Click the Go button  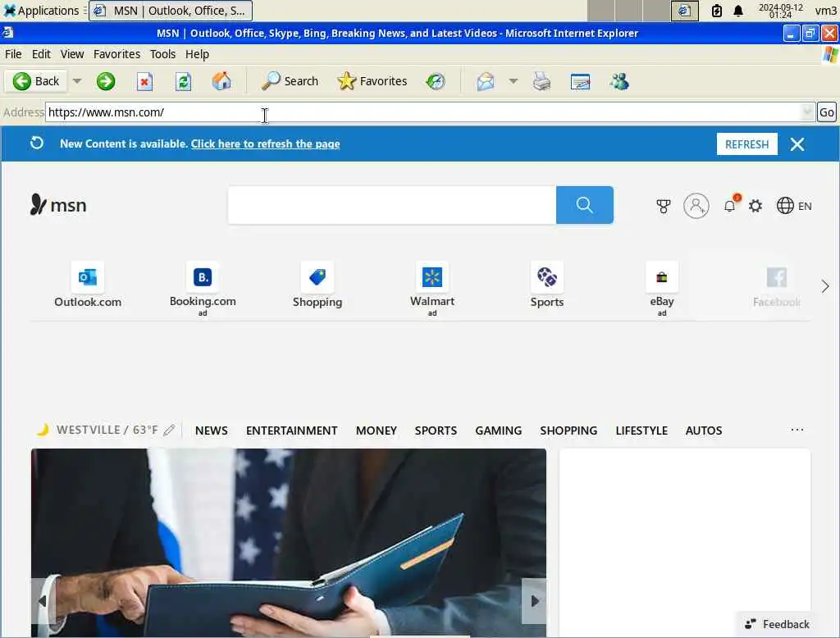click(827, 112)
